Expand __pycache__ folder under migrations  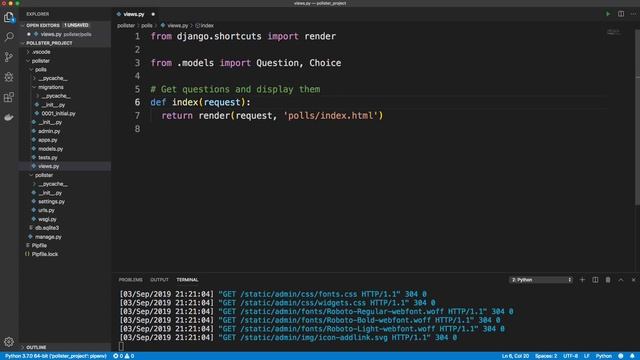56,96
